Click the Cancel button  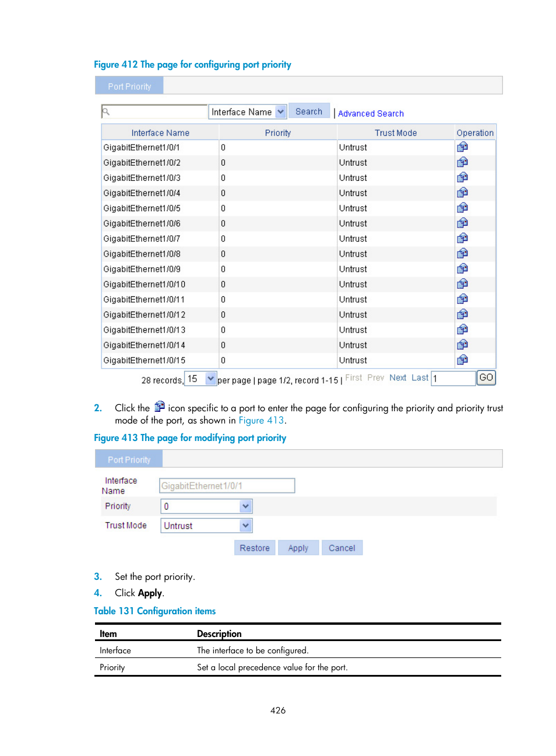342,548
